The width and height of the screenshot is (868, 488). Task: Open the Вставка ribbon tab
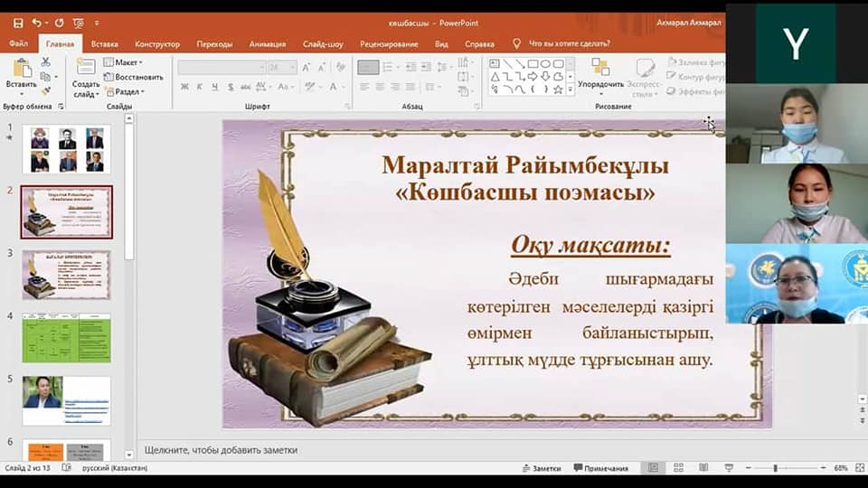pyautogui.click(x=104, y=43)
